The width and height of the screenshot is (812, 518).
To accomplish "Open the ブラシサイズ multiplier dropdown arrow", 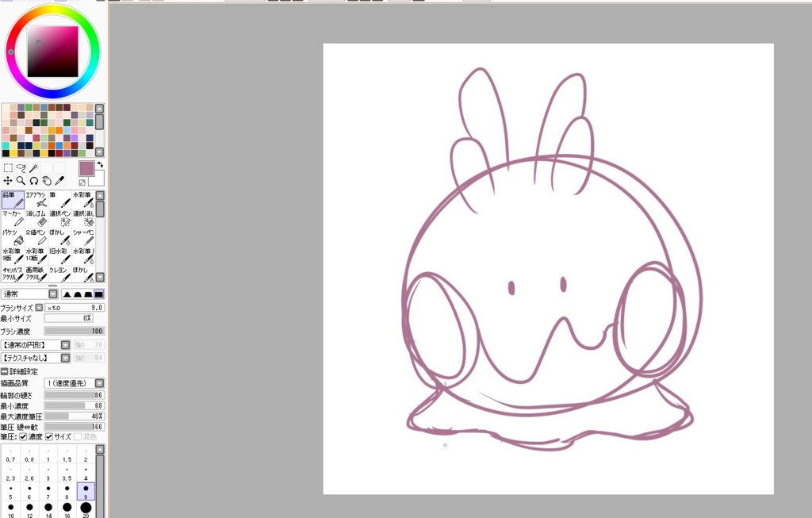I will click(39, 307).
